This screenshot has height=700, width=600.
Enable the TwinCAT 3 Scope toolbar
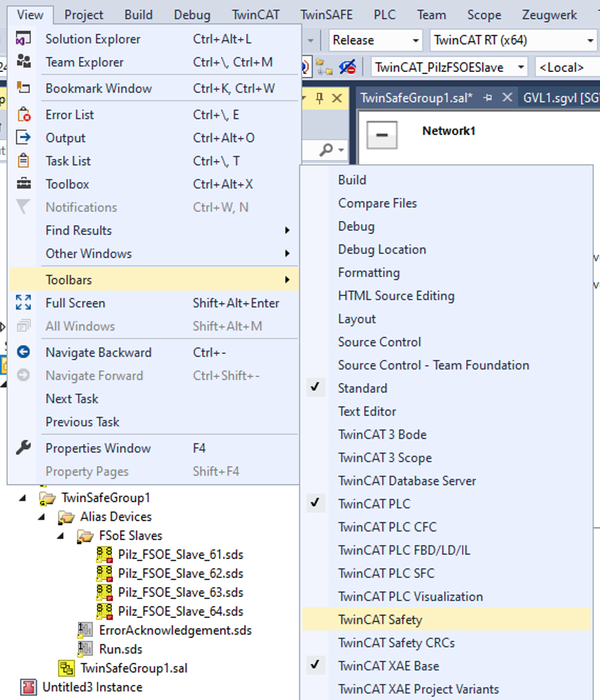pos(446,457)
